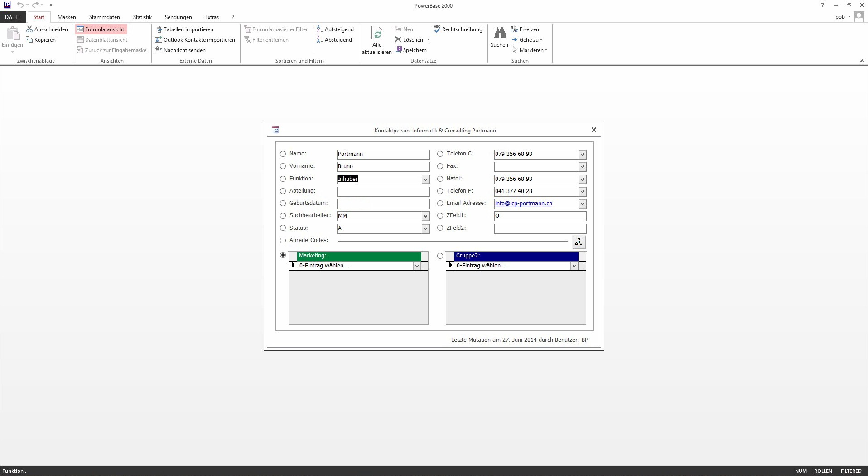
Task: Open Löschen dropdown arrow
Action: tap(429, 40)
